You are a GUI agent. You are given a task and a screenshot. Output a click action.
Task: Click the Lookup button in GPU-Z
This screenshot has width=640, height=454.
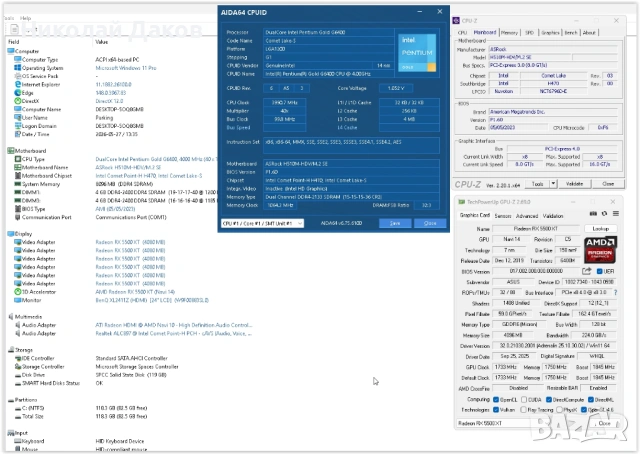click(x=600, y=229)
